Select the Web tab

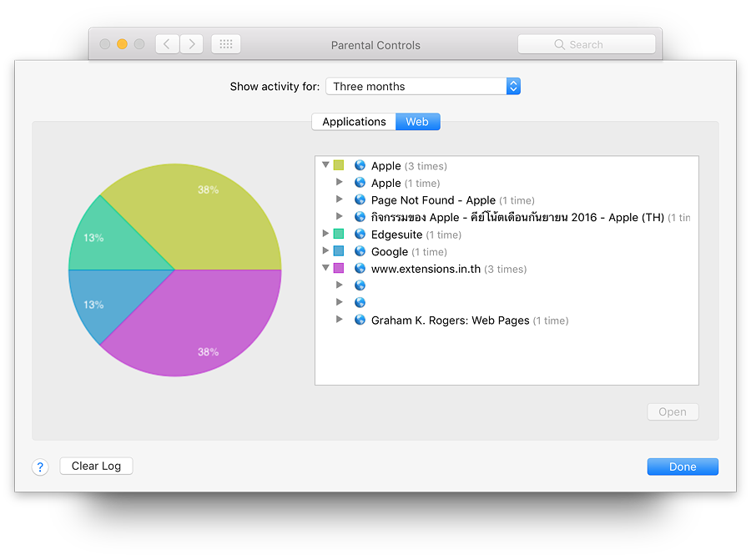[418, 122]
